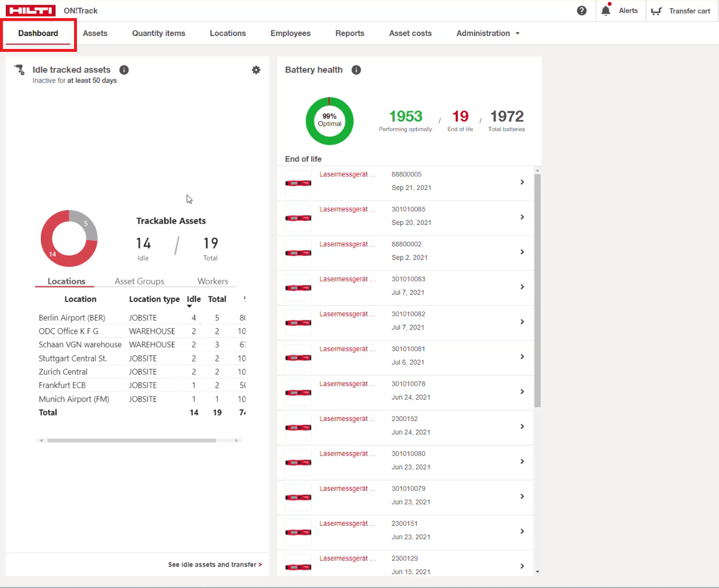719x588 pixels.
Task: Switch to Asset Groups tab
Action: coord(139,281)
